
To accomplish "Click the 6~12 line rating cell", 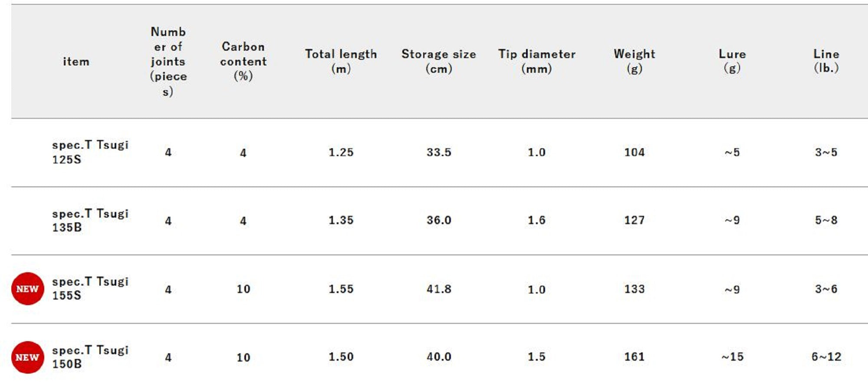I will 826,357.
